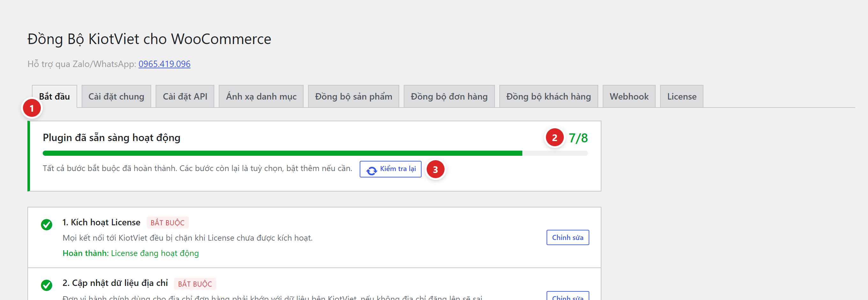Click the heading Plugin đã sẵn sàng hoạt động
Screen dimensions: 868x300
[x=112, y=138]
